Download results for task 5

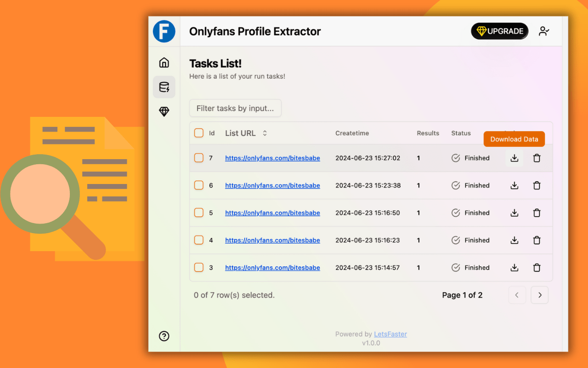pyautogui.click(x=514, y=213)
